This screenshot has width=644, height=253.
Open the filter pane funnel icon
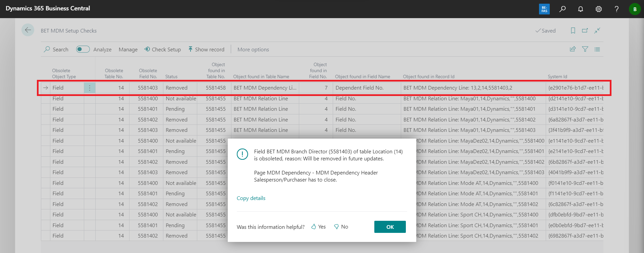coord(585,49)
